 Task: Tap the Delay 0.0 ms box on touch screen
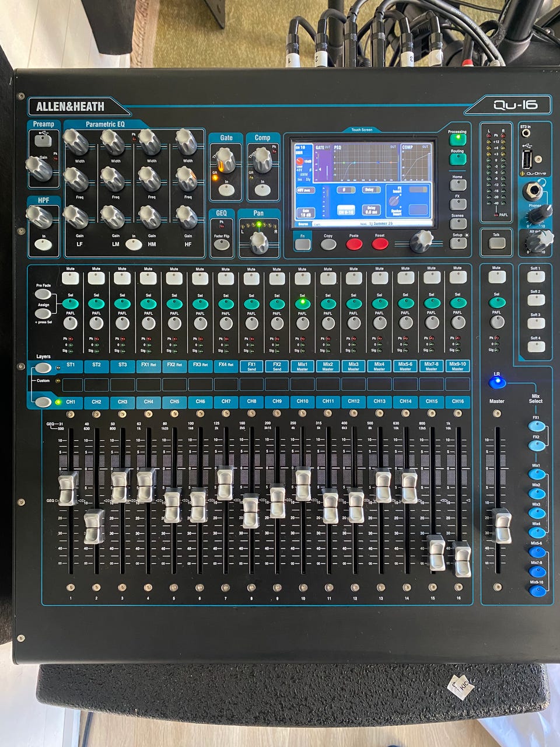click(371, 210)
